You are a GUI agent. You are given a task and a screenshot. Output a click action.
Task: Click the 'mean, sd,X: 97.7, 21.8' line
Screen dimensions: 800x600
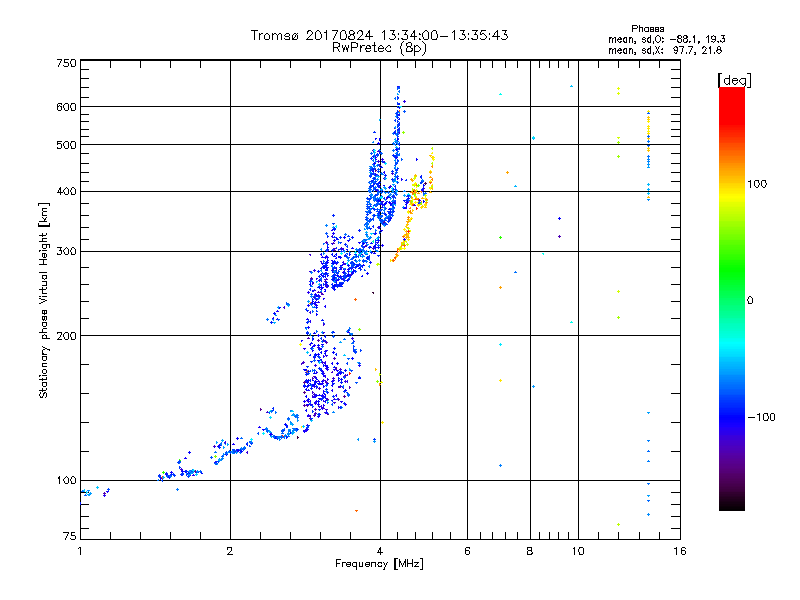[x=665, y=50]
